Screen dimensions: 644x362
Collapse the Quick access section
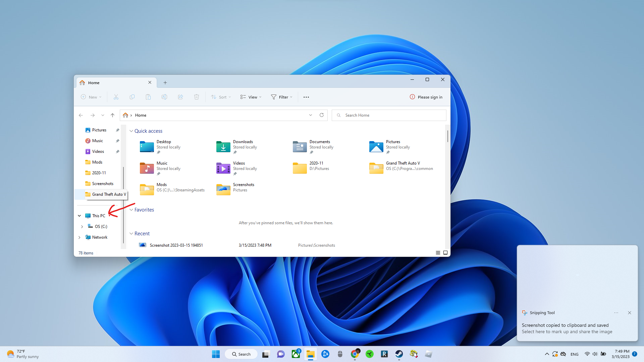pyautogui.click(x=131, y=131)
